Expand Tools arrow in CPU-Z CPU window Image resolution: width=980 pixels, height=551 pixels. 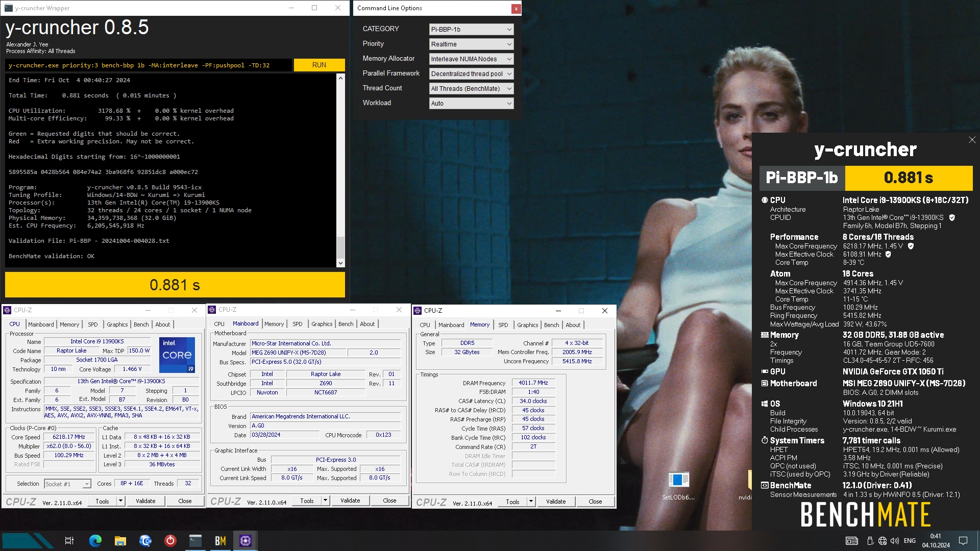coord(121,501)
